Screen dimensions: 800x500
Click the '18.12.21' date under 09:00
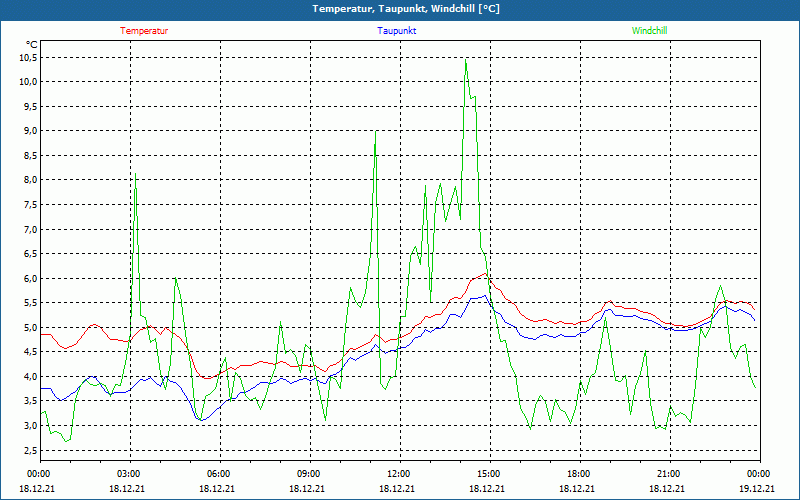point(307,488)
